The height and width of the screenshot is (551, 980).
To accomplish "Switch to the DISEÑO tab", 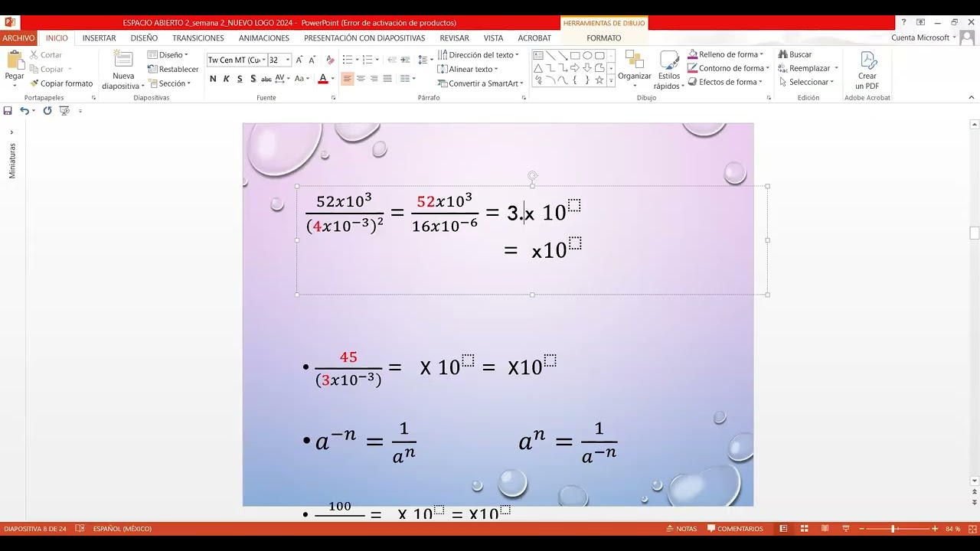I will [144, 37].
